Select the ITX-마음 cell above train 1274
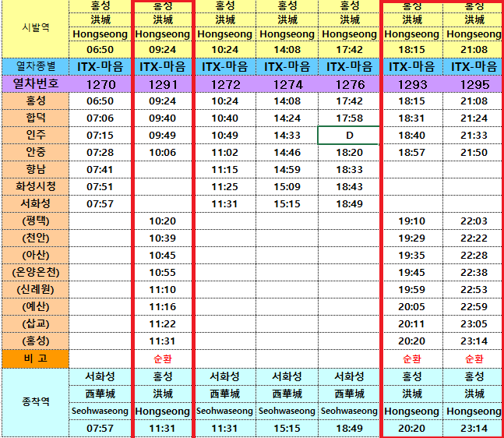Screen dimensions: 504x438 click(x=287, y=66)
